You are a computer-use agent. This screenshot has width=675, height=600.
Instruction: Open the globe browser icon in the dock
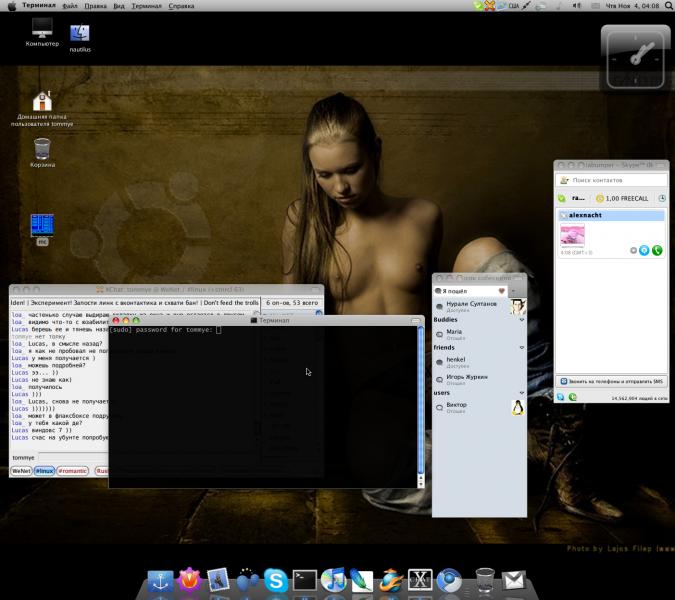(391, 580)
